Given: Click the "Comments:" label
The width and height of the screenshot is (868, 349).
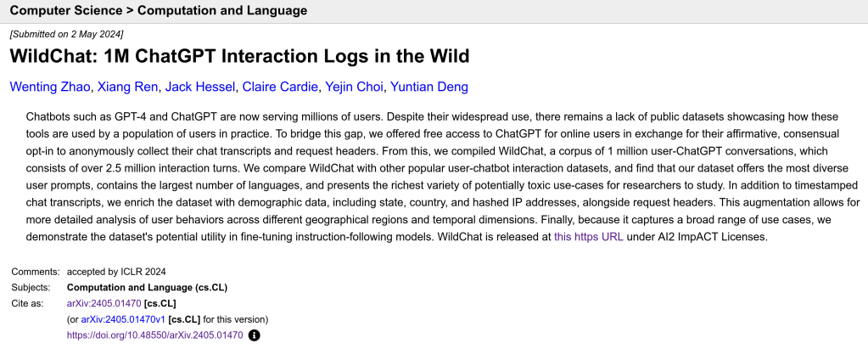Looking at the screenshot, I should pyautogui.click(x=36, y=272).
